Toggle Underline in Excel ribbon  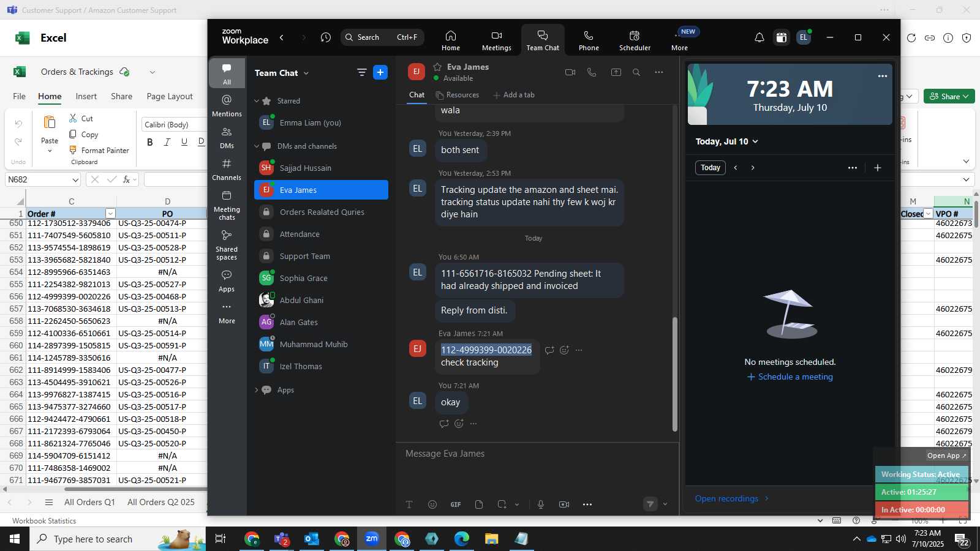coord(184,142)
